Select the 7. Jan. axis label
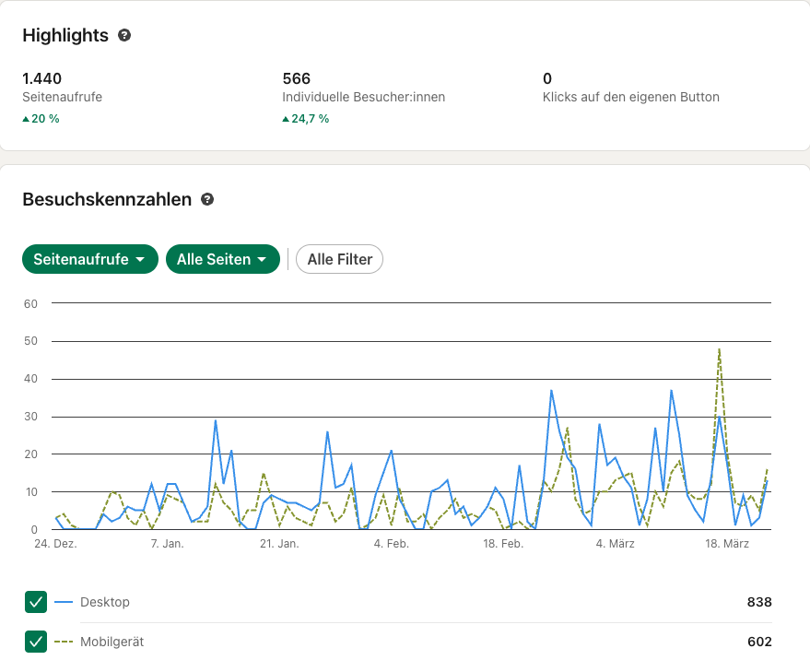Viewport: 810px width, 672px height. [168, 544]
